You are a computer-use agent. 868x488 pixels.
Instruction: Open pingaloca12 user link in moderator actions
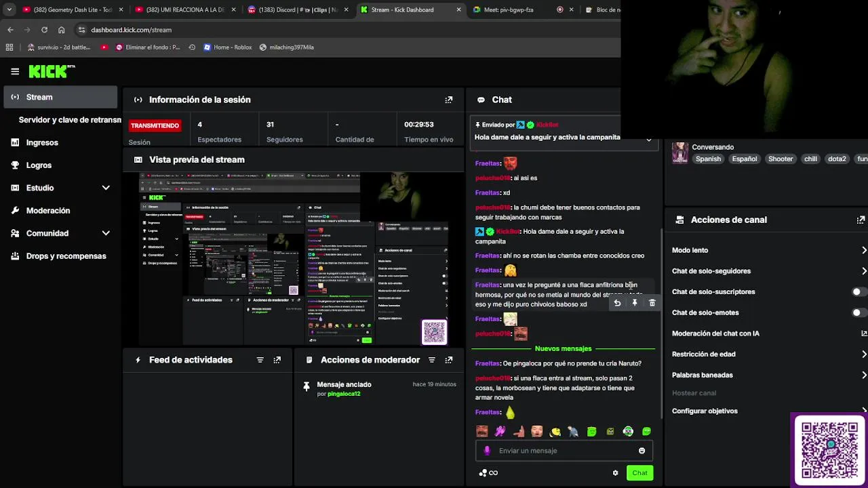tap(344, 394)
